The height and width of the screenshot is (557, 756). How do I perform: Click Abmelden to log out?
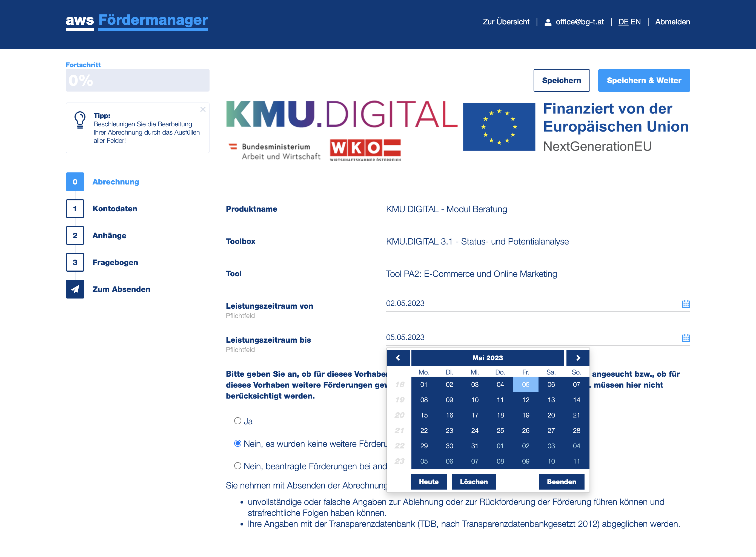coord(672,22)
